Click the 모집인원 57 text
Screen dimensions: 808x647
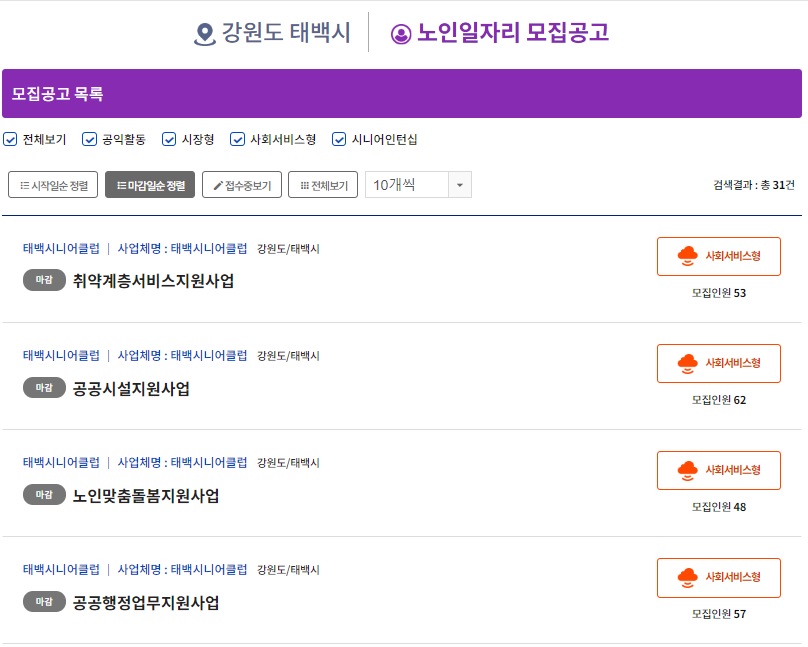pyautogui.click(x=719, y=614)
